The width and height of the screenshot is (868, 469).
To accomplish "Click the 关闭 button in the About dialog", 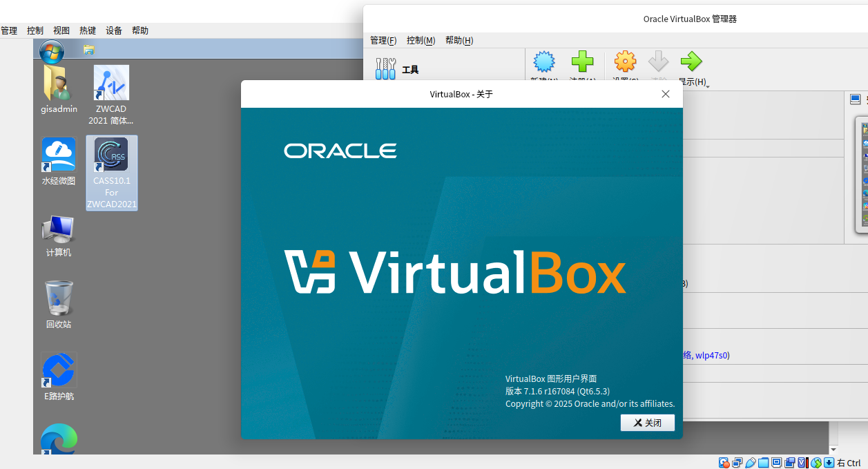I will point(647,423).
